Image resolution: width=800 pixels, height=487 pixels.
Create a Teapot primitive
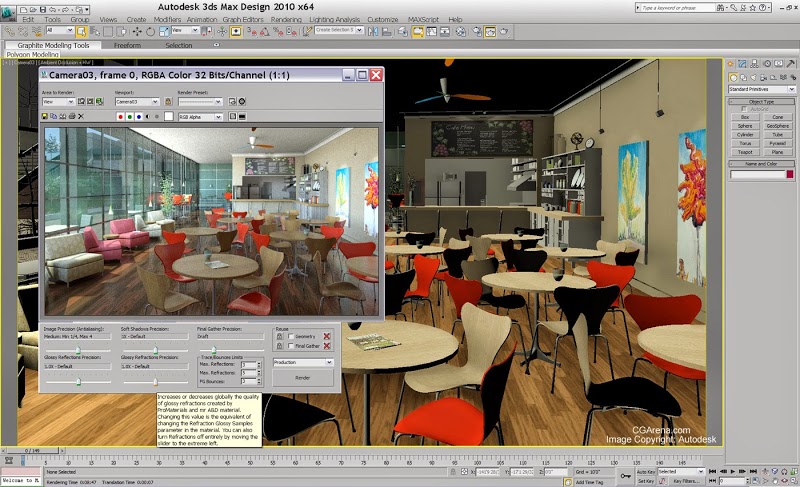[745, 152]
